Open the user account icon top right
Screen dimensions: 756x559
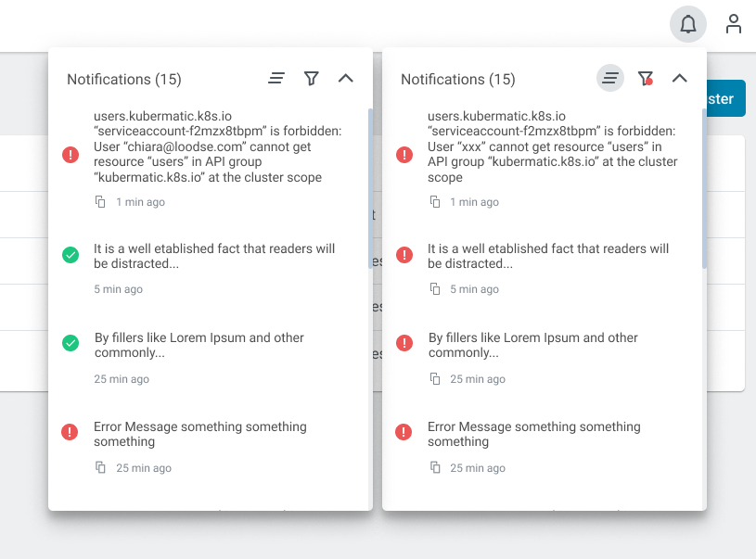733,24
